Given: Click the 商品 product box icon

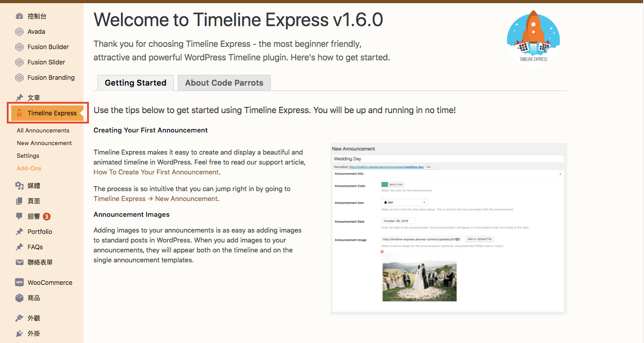Looking at the screenshot, I should (19, 298).
